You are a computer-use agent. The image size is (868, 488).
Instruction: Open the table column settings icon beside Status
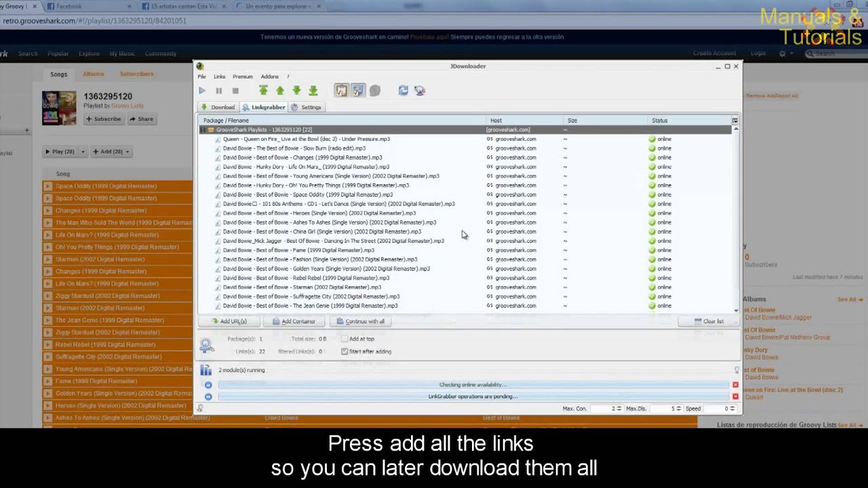[x=734, y=120]
